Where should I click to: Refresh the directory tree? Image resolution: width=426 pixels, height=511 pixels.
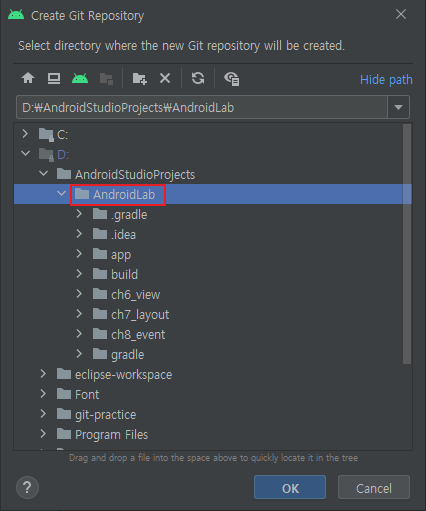click(x=198, y=79)
